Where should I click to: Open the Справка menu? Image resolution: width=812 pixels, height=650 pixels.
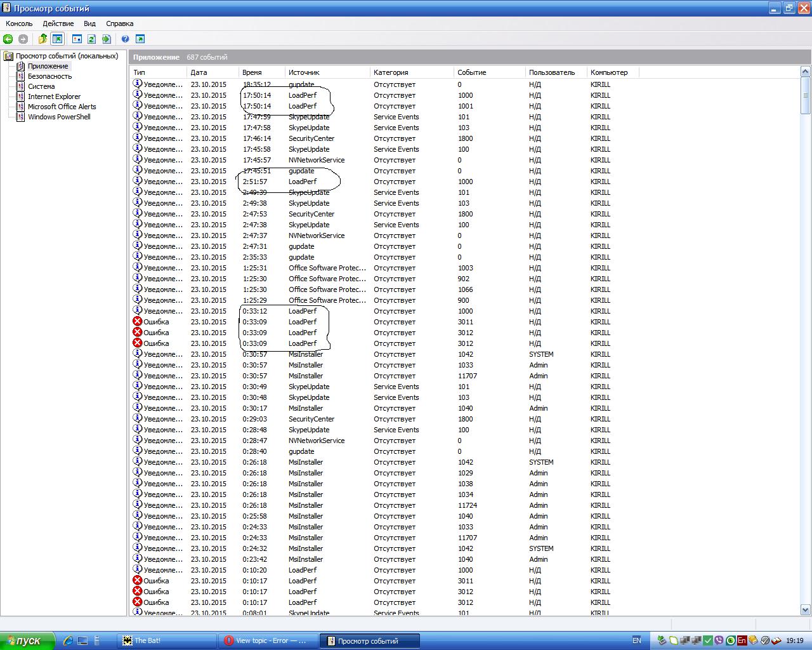119,23
